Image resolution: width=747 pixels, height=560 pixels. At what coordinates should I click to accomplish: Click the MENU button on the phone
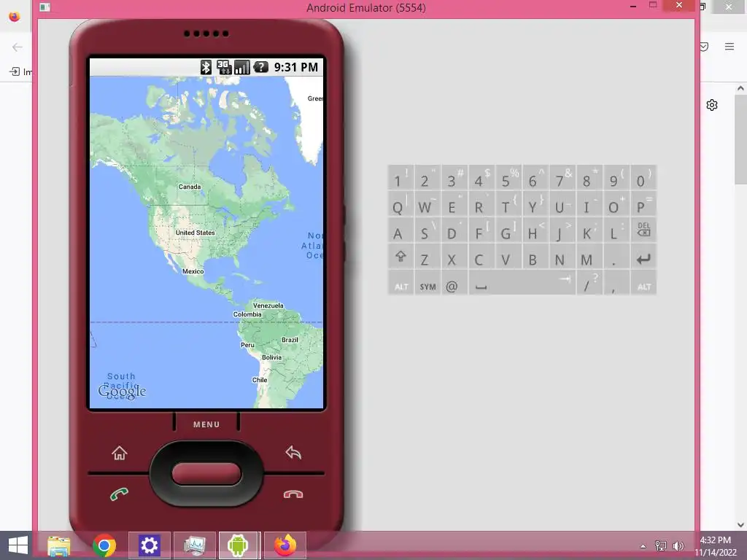click(x=206, y=424)
